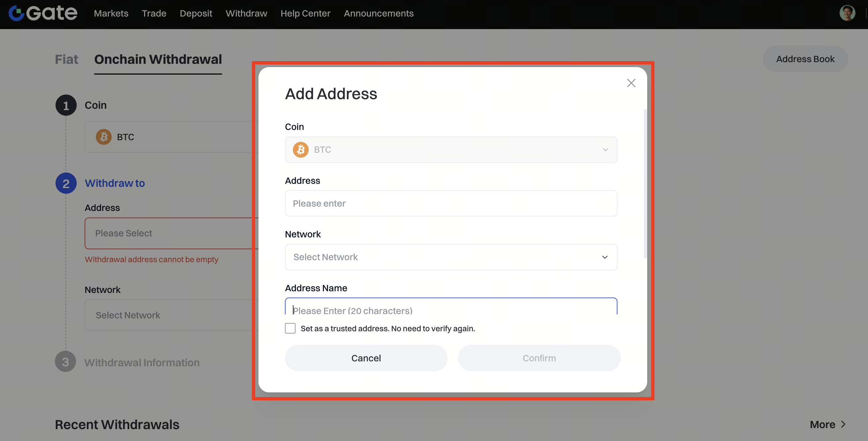The image size is (868, 441).
Task: Switch to the Fiat tab
Action: click(x=66, y=60)
